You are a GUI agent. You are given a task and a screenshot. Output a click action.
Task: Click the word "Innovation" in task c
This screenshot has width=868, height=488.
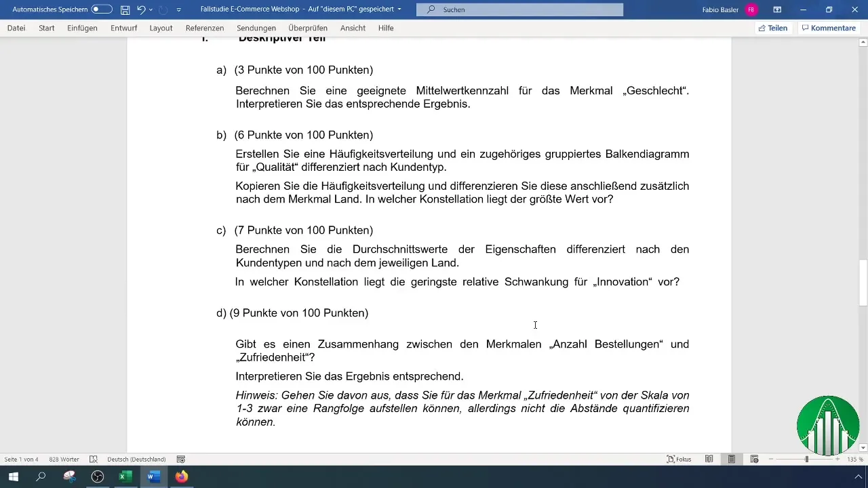[621, 282]
